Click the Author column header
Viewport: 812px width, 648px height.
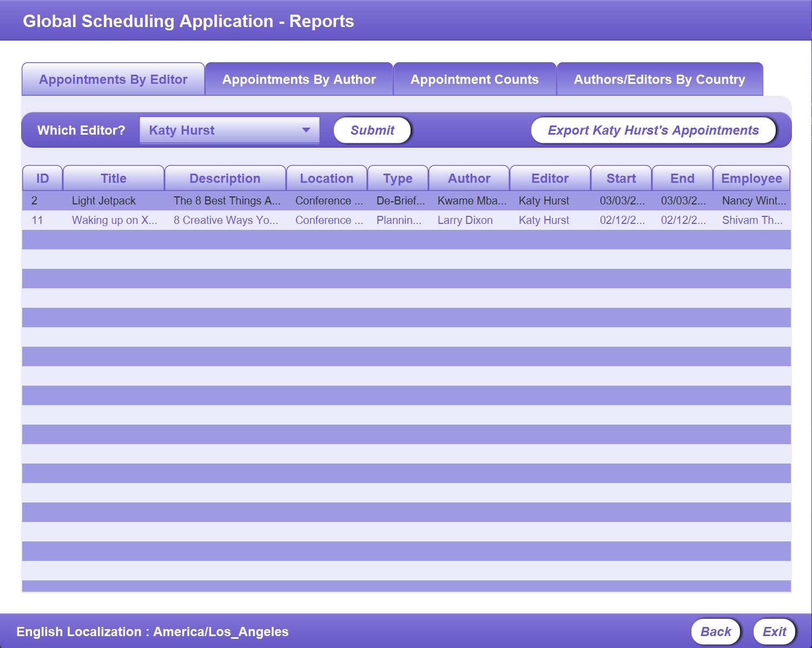click(468, 177)
